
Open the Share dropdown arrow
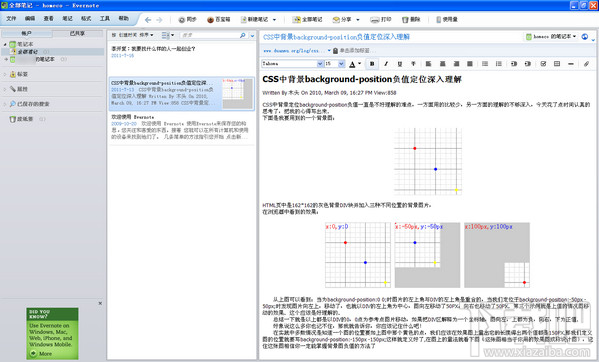click(x=358, y=20)
